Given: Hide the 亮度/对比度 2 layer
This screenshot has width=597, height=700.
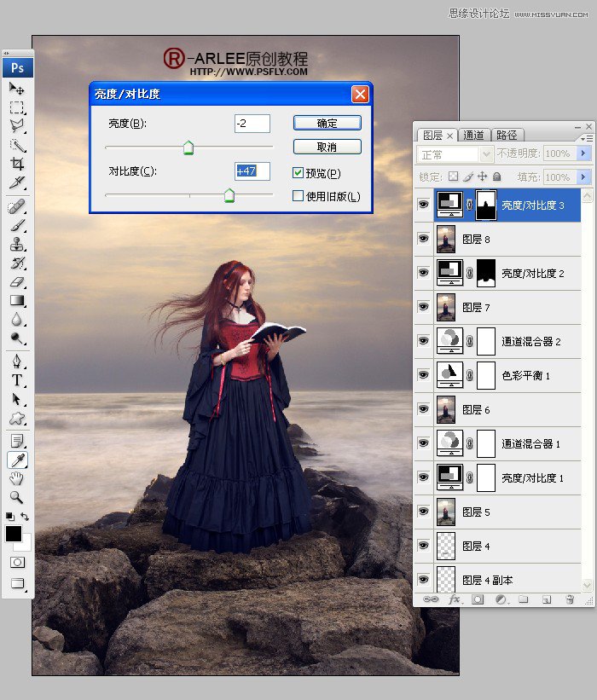Looking at the screenshot, I should (x=423, y=273).
